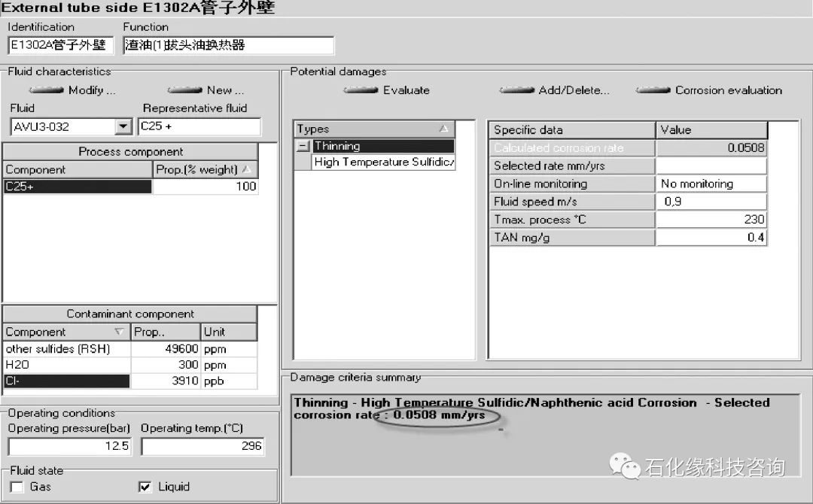Screen dimensions: 813x504
Task: Run the Corrosion evaluation button
Action: click(709, 90)
